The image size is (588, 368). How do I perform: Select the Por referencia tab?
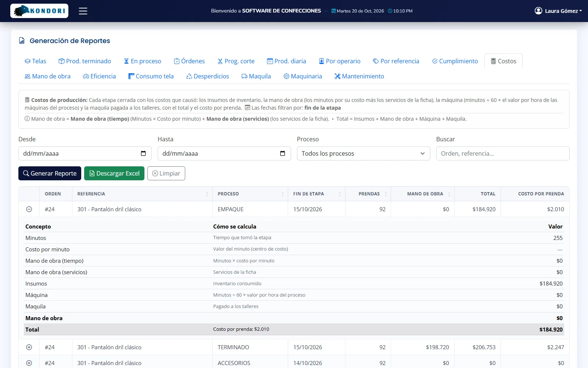pyautogui.click(x=396, y=61)
